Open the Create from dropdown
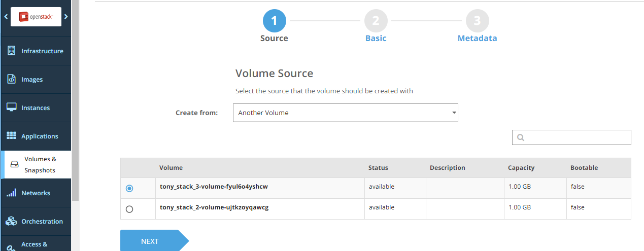The height and width of the screenshot is (251, 644). 345,113
